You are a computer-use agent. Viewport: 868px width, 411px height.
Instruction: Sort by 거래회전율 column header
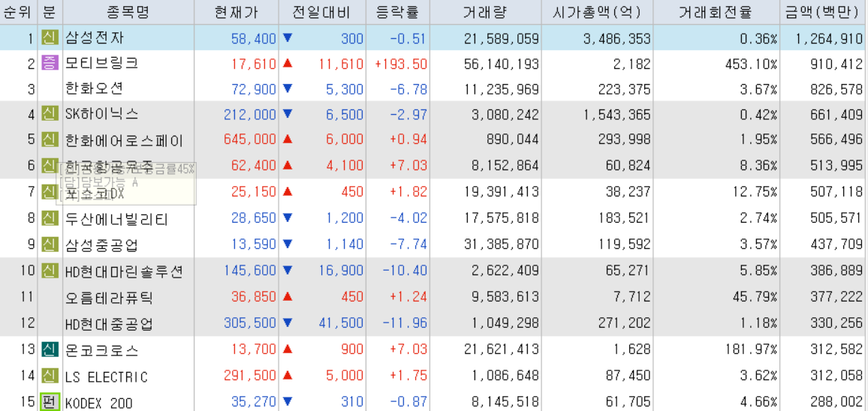point(716,12)
